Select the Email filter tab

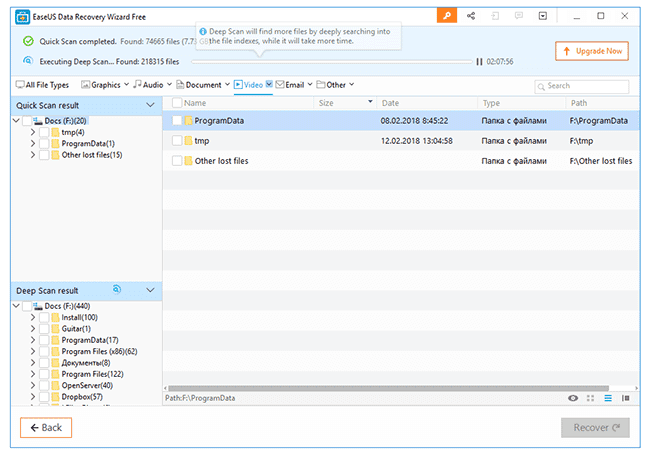coord(290,85)
